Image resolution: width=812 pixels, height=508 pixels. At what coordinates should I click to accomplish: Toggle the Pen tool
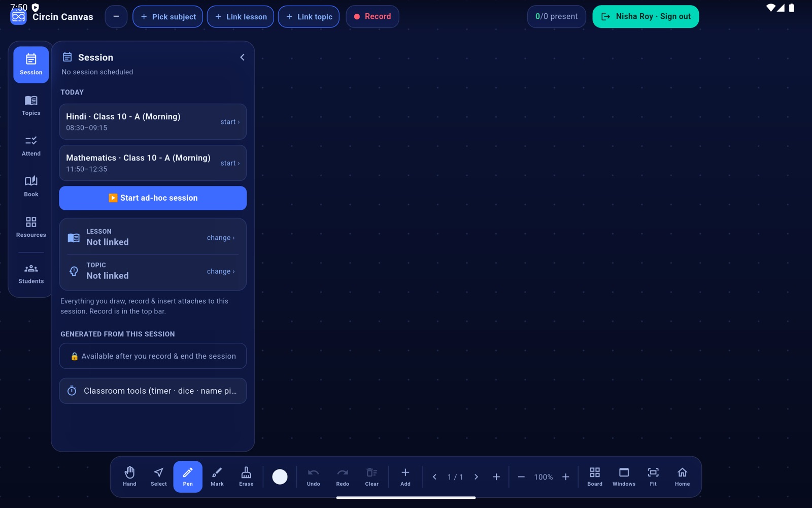click(188, 477)
